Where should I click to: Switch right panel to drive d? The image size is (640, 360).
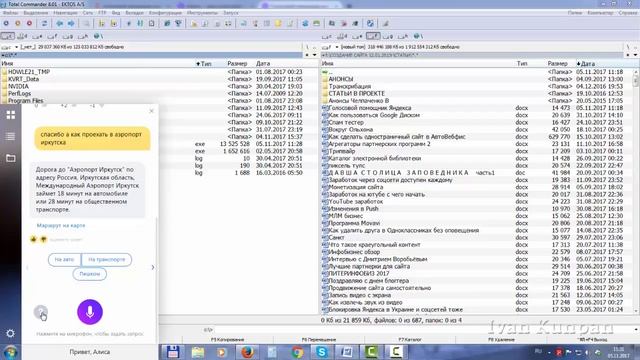point(343,36)
